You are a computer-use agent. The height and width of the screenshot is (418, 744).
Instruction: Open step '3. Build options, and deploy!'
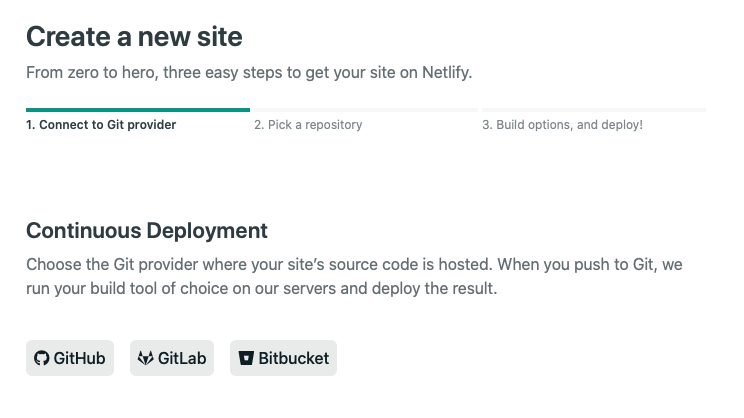click(562, 125)
